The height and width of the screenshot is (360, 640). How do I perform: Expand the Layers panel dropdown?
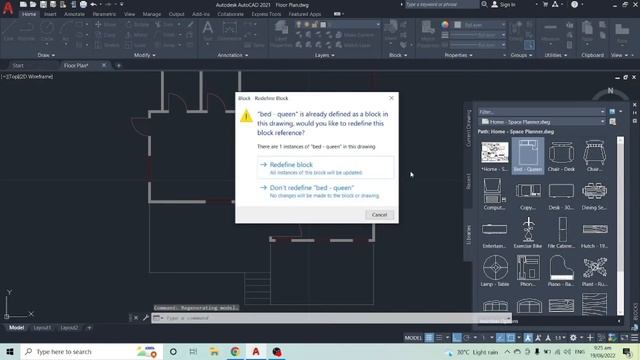(x=325, y=55)
